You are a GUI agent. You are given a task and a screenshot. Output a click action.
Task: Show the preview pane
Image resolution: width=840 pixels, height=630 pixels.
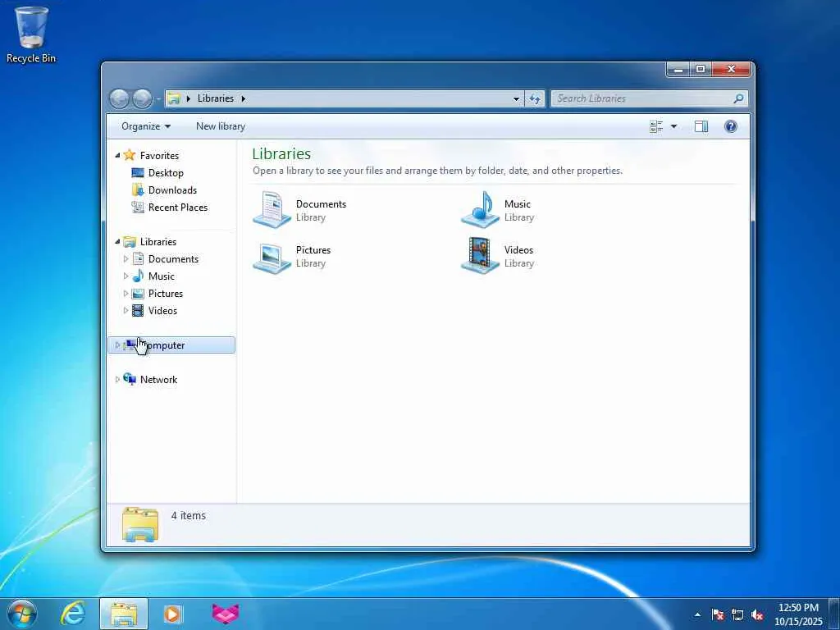coord(701,126)
